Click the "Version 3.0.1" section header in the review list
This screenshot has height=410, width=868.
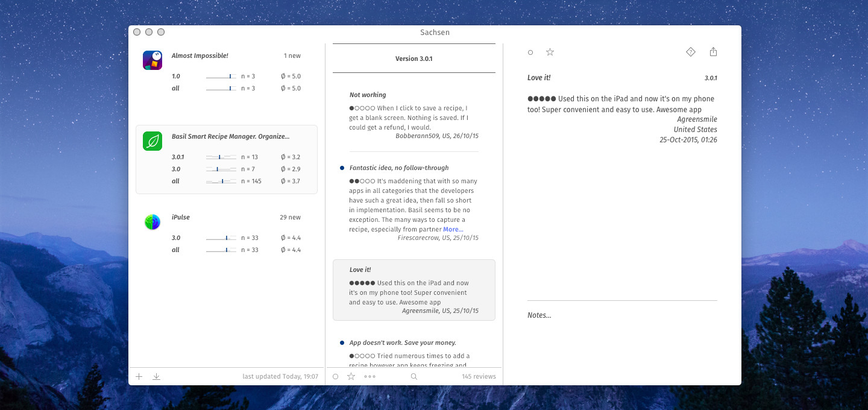pos(414,58)
